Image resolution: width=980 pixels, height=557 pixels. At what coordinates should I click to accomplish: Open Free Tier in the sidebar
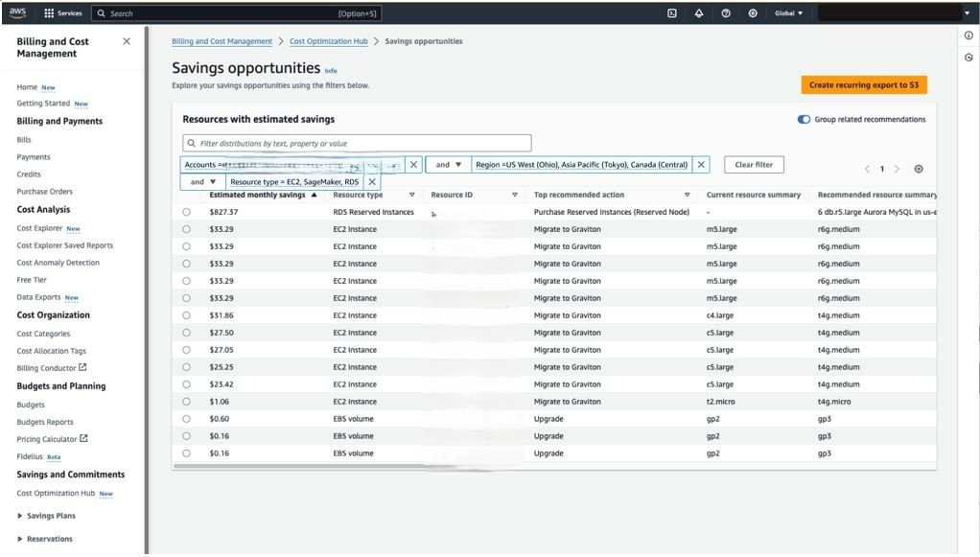tap(32, 280)
